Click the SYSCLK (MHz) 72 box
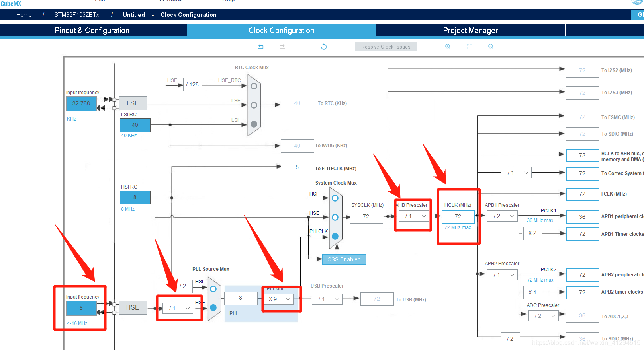The image size is (644, 350). (x=366, y=216)
